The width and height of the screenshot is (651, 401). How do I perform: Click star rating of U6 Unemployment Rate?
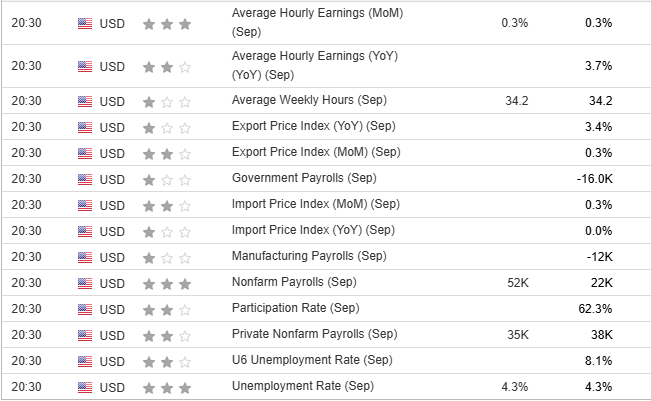pos(167,360)
